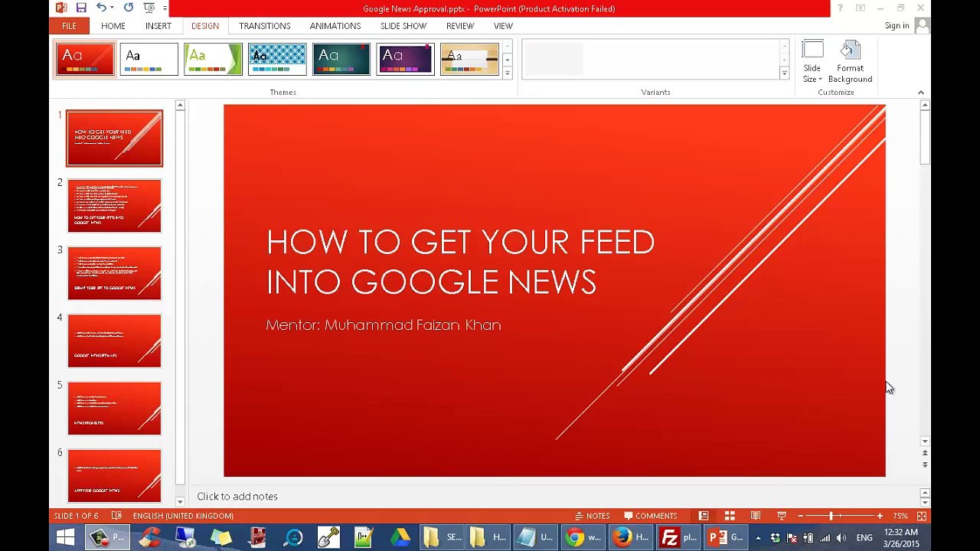Zoom in with the plus button
Image resolution: width=980 pixels, height=551 pixels.
point(880,516)
